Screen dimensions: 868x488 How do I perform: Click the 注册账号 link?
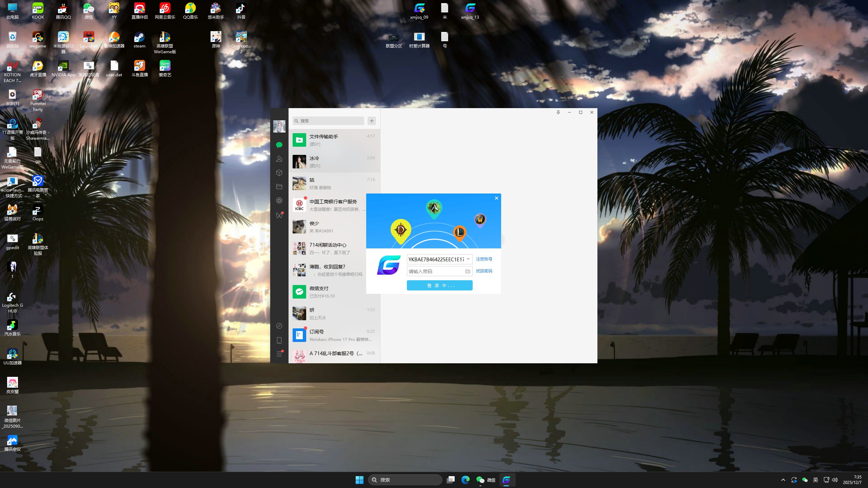coord(484,259)
